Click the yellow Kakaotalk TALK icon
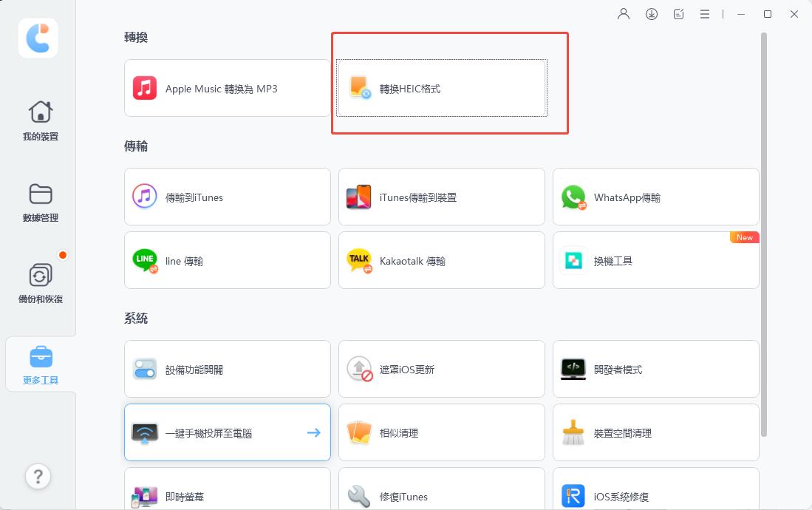The image size is (812, 510). [359, 261]
